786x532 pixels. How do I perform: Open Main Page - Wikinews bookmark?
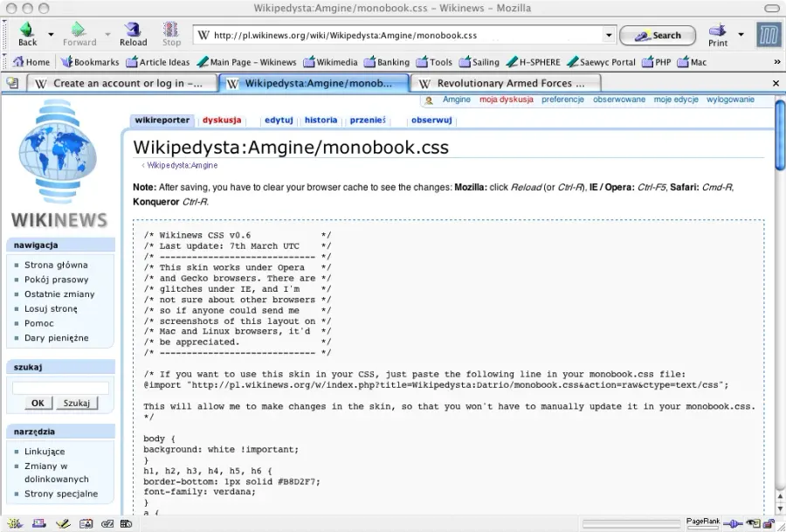246,62
